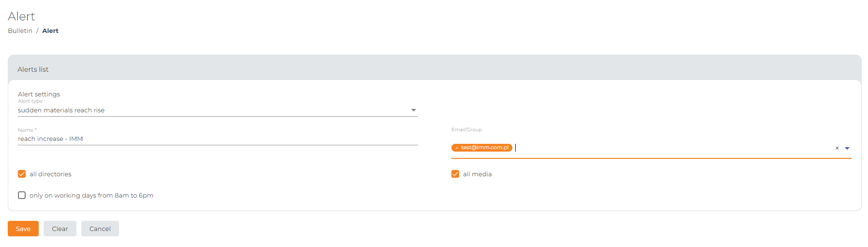
Task: Click the all directories label text
Action: (x=50, y=174)
